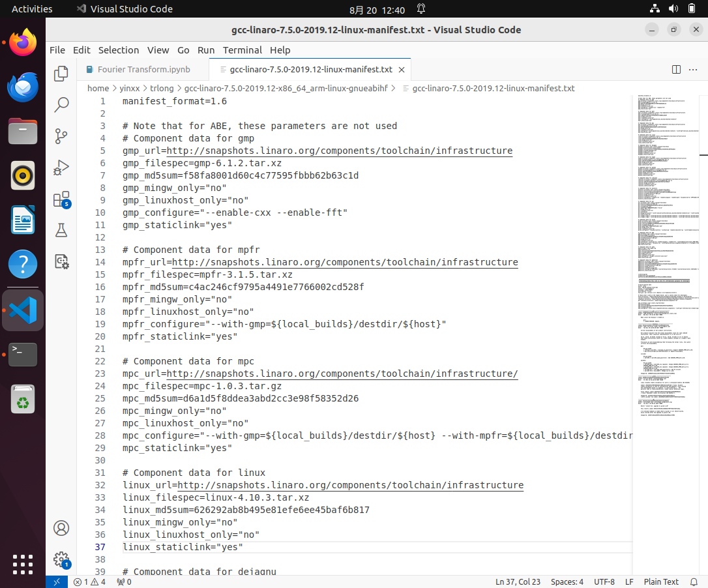Click line number 13 in gutter
Viewport: 708px width, 588px height.
100,250
